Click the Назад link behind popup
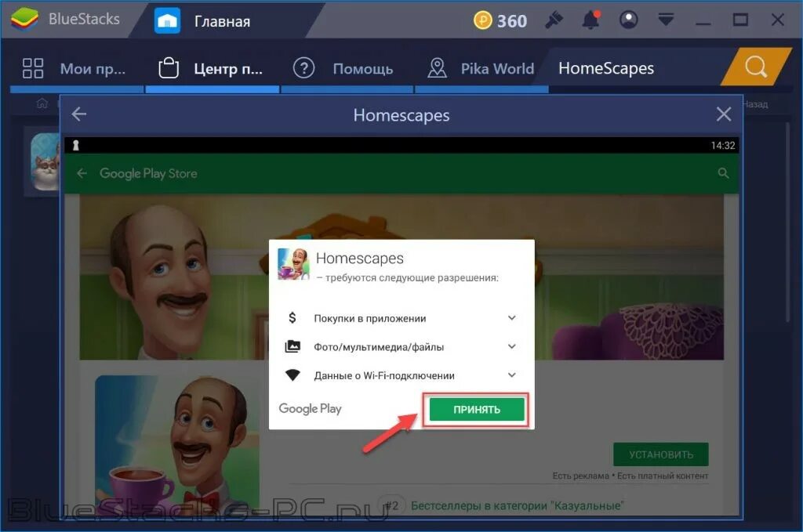Viewport: 803px width, 532px height. pos(755,104)
